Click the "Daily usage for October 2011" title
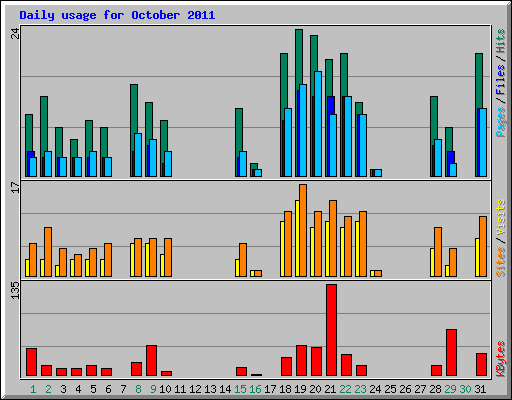 tap(117, 16)
